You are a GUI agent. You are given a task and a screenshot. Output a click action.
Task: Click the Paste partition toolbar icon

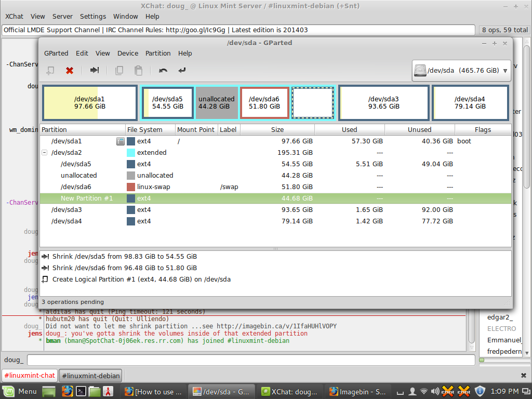138,71
